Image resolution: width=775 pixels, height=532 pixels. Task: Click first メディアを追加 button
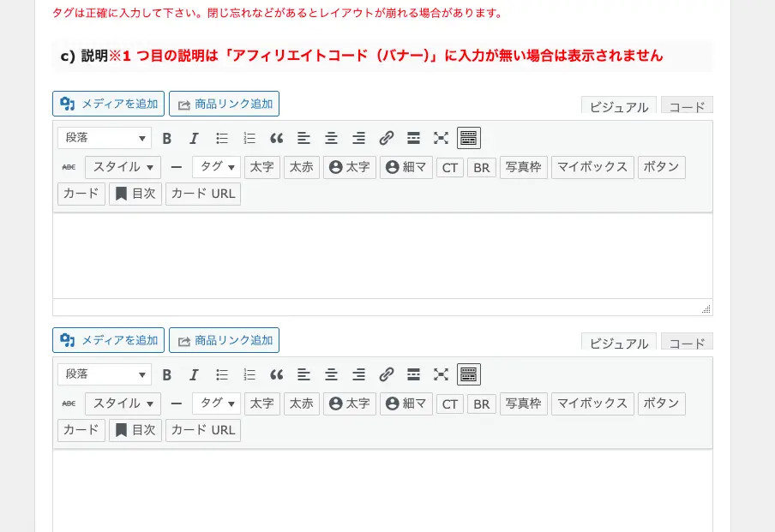109,105
